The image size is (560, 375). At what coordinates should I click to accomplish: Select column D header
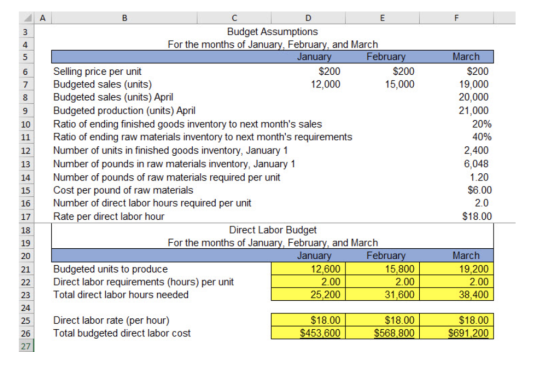(309, 18)
